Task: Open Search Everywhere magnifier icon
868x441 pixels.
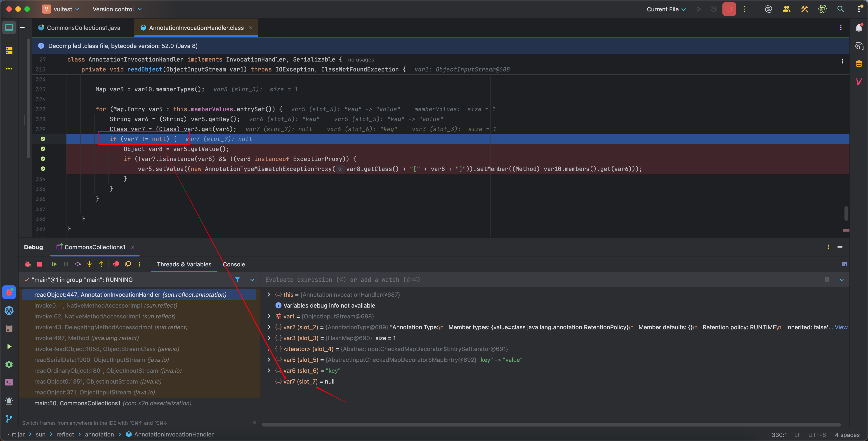Action: click(x=840, y=9)
